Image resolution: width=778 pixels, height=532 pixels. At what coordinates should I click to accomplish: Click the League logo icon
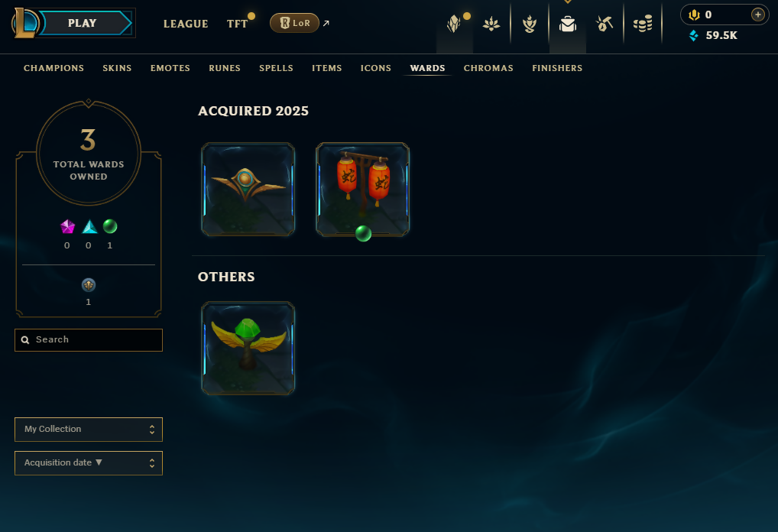click(x=24, y=24)
